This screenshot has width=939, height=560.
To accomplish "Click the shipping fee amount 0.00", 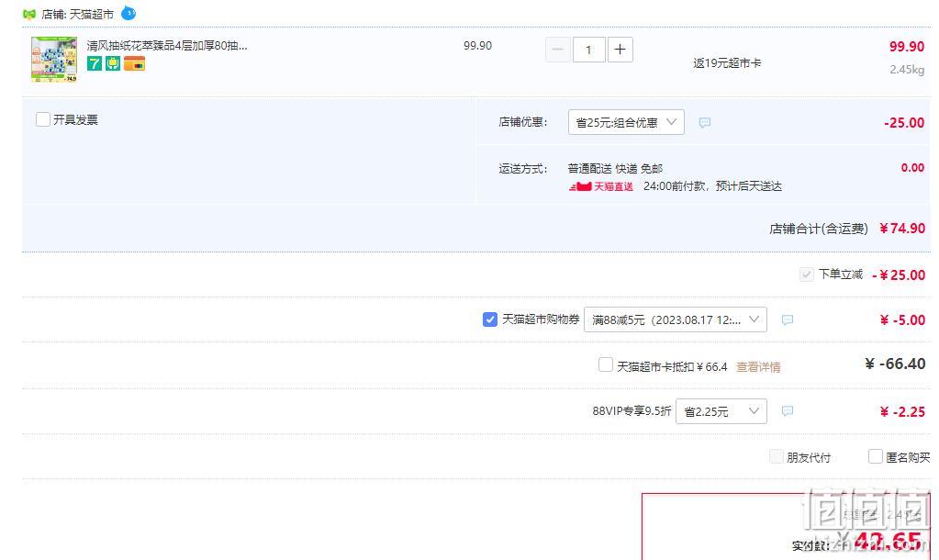I will click(x=912, y=168).
